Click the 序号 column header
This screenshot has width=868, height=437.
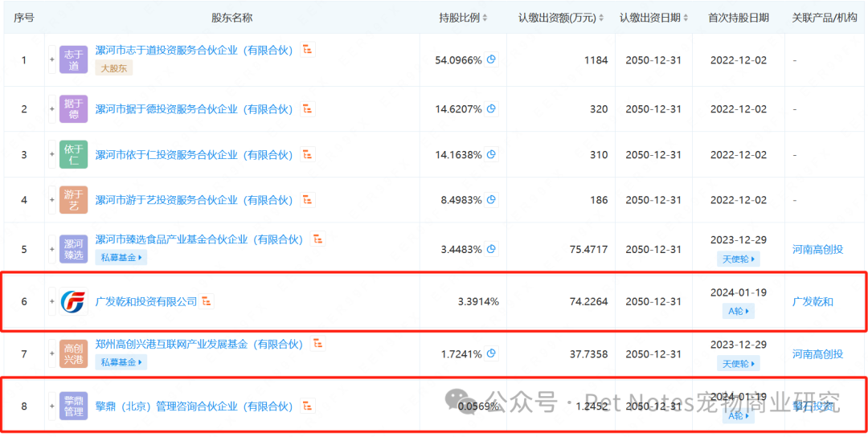click(24, 18)
